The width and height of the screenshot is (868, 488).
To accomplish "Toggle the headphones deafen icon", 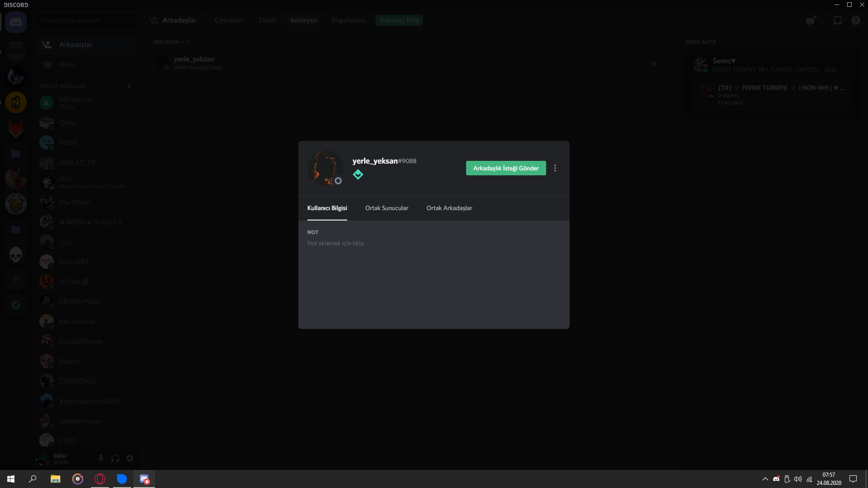I will click(115, 458).
